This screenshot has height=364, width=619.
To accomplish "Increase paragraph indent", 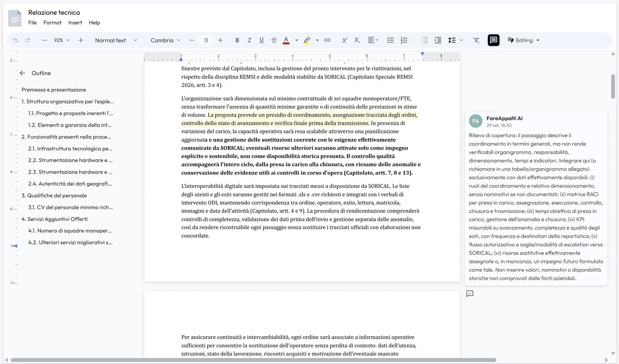I will 438,40.
